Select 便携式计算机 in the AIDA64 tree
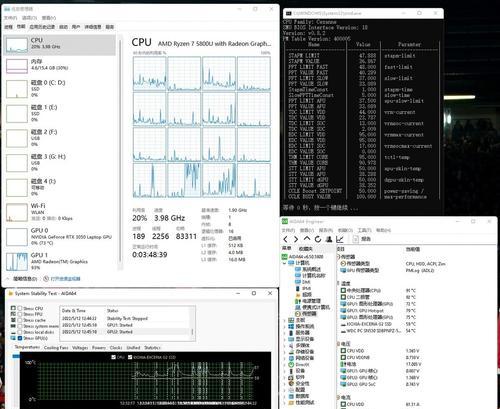The width and height of the screenshot is (500, 409). [x=313, y=307]
